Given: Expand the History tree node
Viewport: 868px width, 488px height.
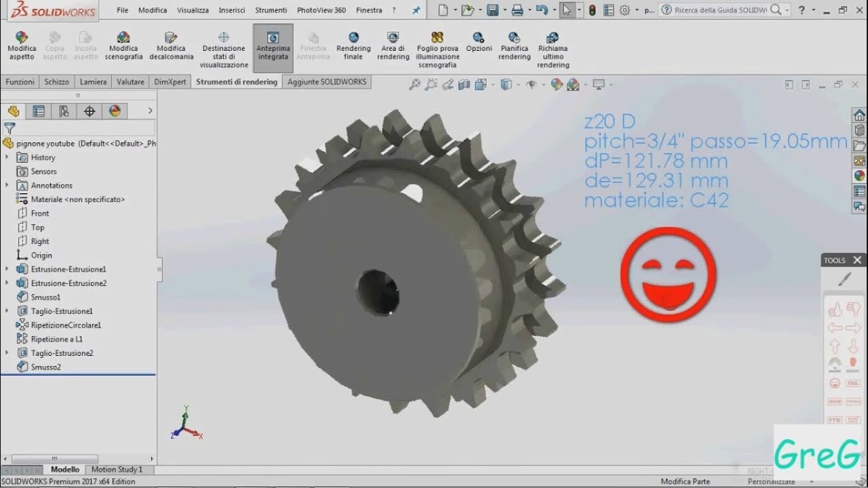Looking at the screenshot, I should [x=7, y=157].
